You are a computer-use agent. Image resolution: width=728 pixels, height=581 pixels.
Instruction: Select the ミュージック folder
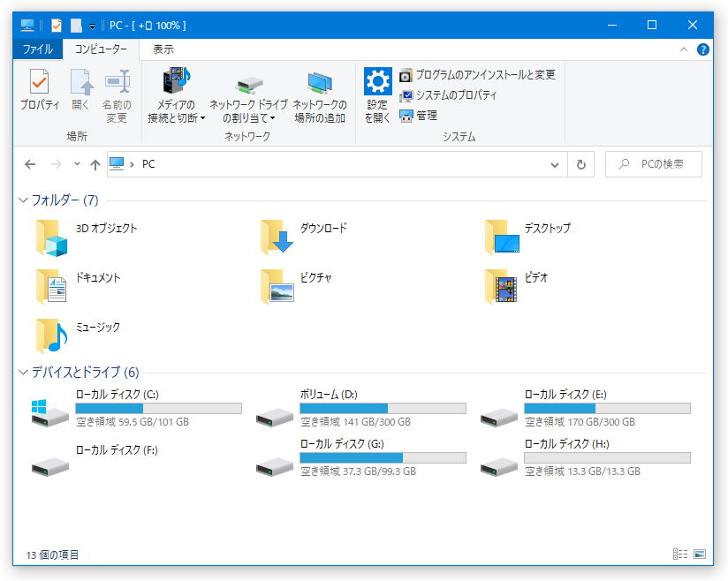point(79,337)
